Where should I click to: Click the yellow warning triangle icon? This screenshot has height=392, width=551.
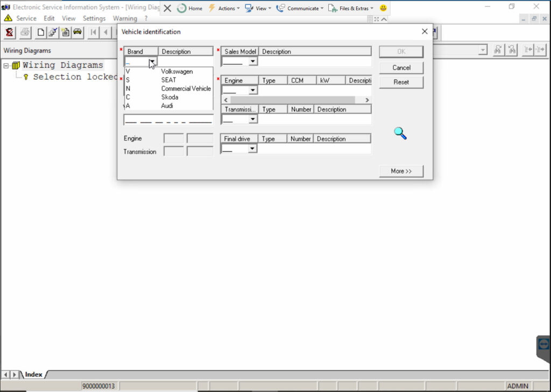(8, 18)
